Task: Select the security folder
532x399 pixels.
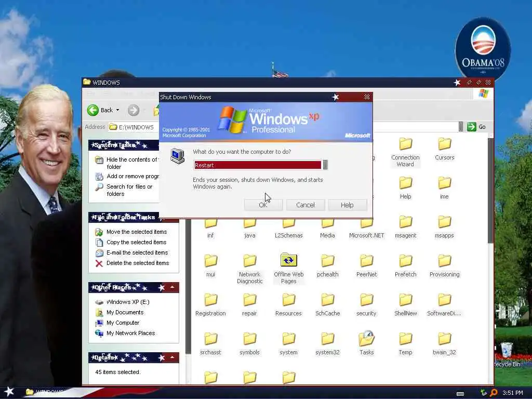Action: pos(366,304)
